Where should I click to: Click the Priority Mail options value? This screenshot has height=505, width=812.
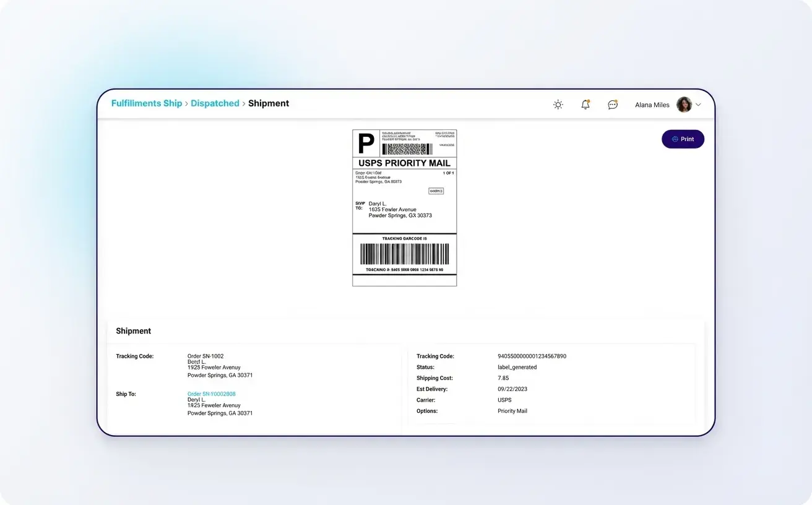(512, 411)
